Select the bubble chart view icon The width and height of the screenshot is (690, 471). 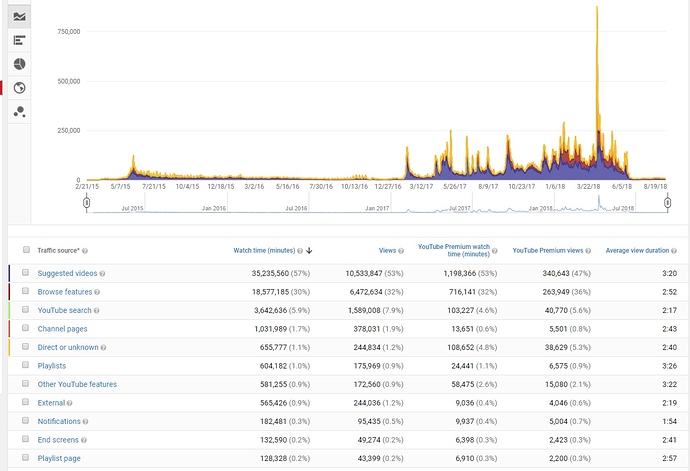[19, 112]
